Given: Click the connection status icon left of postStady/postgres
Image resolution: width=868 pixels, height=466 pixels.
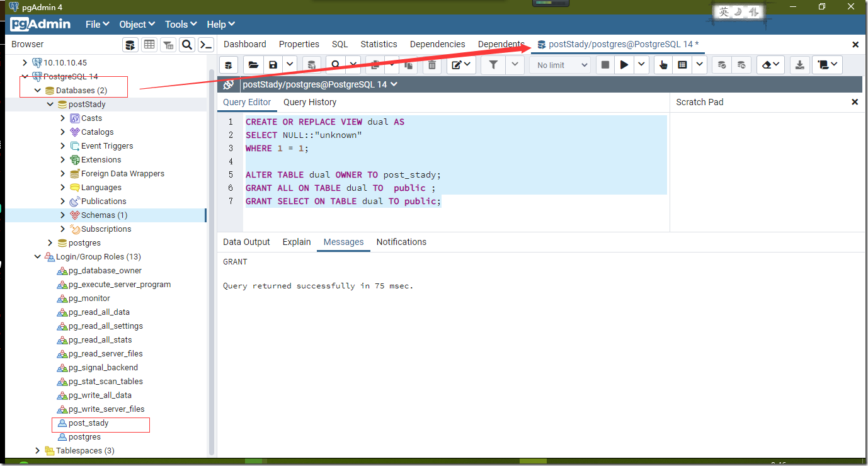Looking at the screenshot, I should [x=229, y=84].
